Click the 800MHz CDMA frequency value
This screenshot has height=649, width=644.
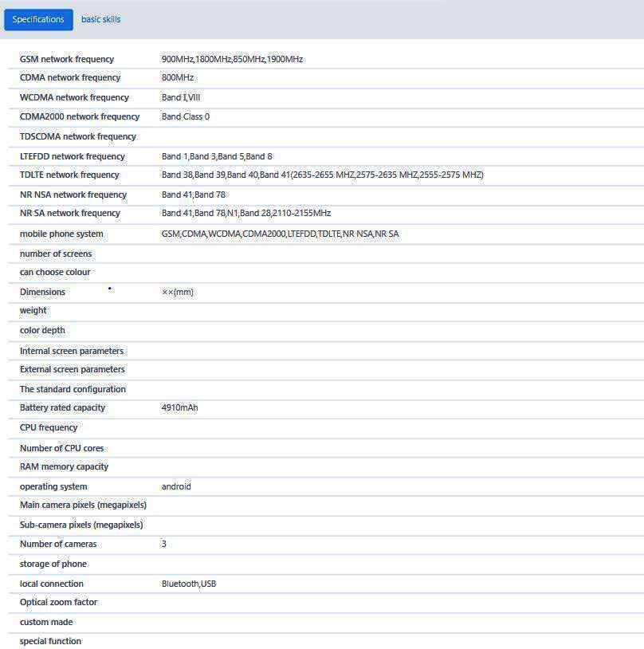178,77
